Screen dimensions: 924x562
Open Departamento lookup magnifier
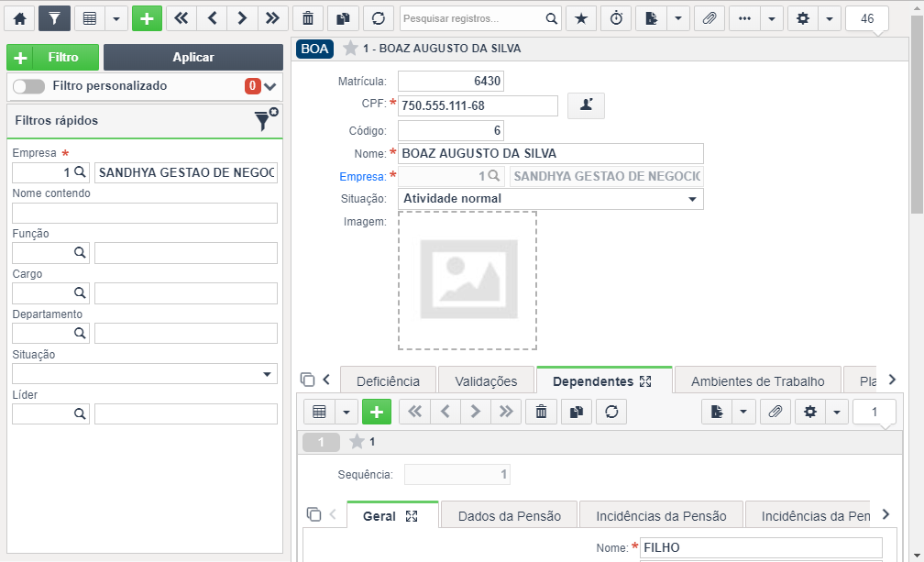[x=80, y=333]
